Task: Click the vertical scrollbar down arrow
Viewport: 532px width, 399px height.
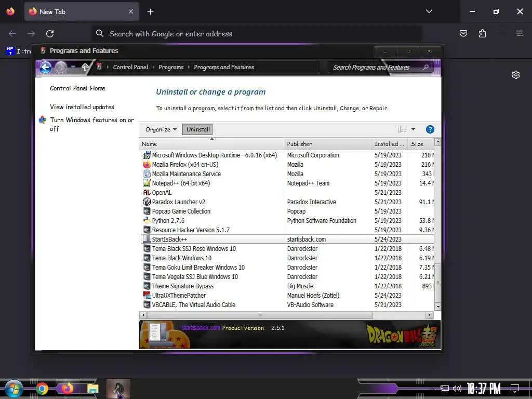Action: click(437, 307)
